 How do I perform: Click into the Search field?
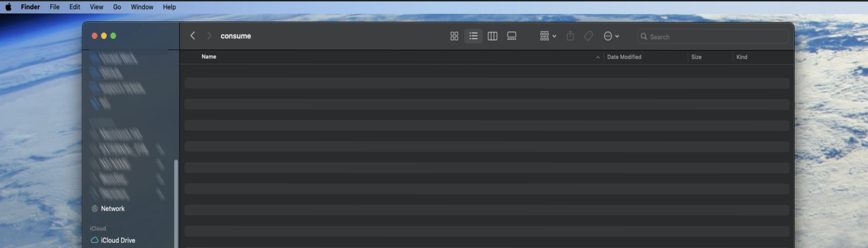pos(713,36)
